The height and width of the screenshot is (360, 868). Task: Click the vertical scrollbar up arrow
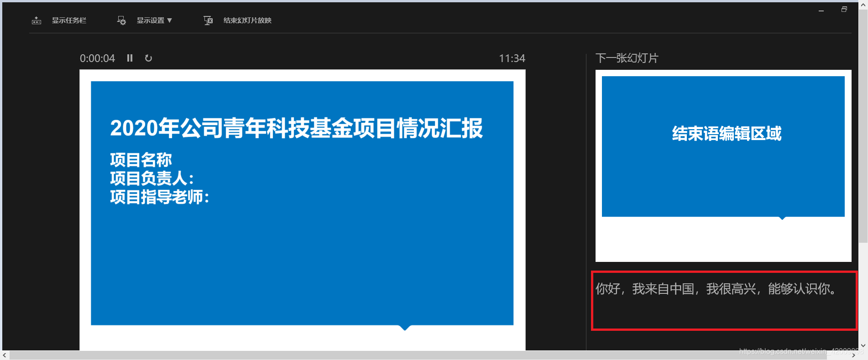863,5
